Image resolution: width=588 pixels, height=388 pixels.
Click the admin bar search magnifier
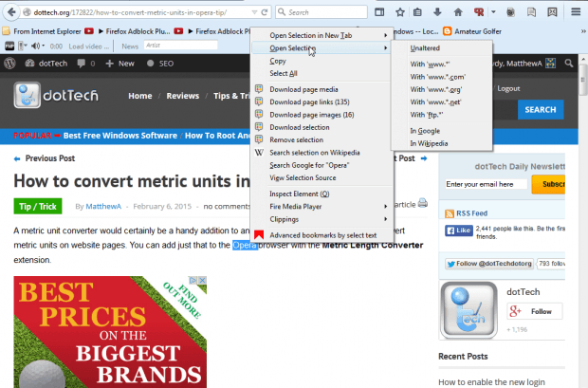569,63
